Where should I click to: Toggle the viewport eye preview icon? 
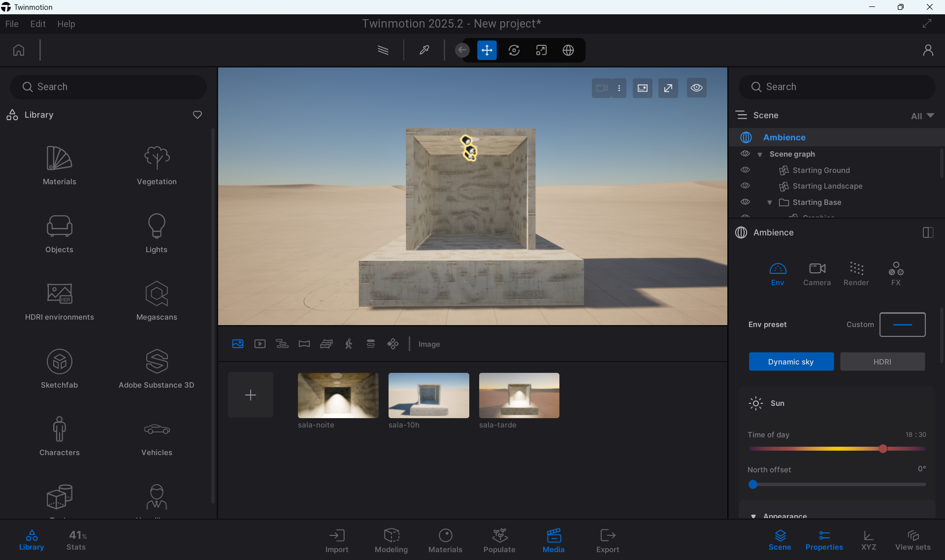click(x=696, y=88)
